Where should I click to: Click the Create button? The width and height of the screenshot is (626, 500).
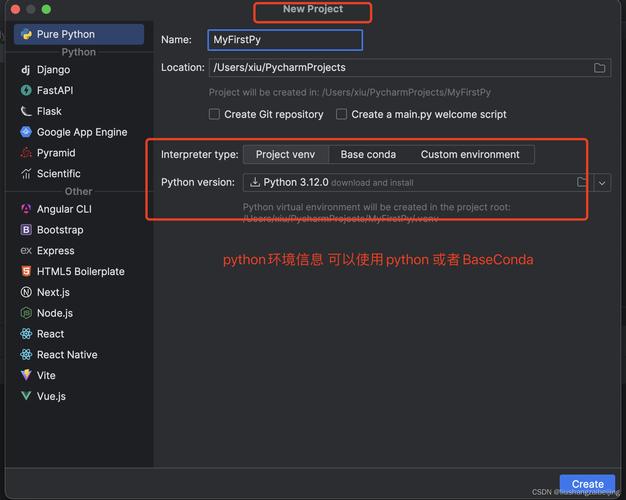point(588,484)
